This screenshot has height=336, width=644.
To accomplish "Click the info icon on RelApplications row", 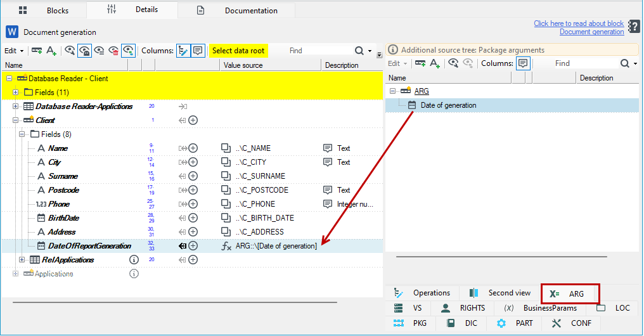I will [134, 259].
